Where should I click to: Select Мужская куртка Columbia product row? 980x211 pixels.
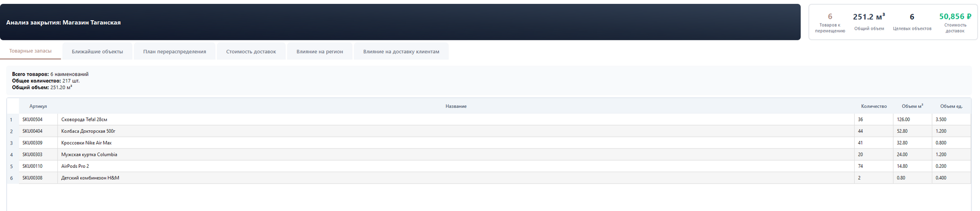tap(89, 154)
